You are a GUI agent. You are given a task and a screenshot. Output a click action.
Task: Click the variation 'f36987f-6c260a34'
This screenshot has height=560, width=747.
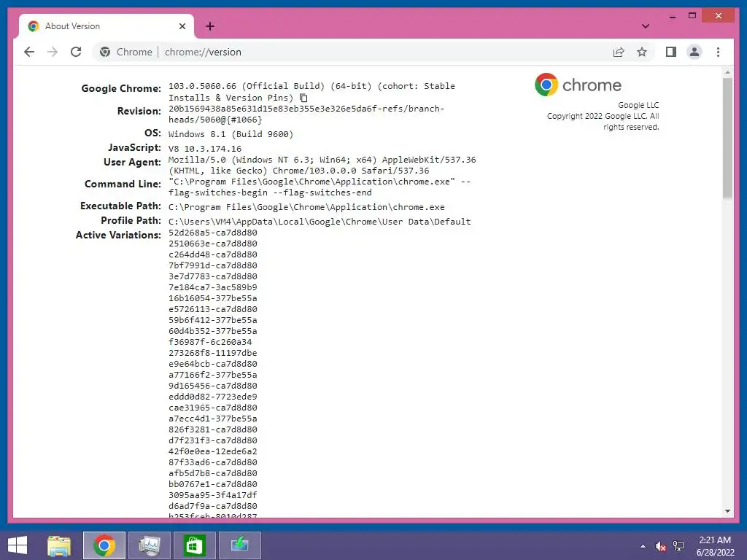(210, 342)
